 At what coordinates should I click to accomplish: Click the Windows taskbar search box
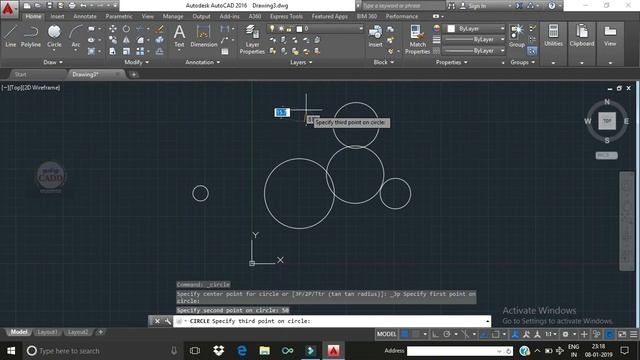(x=102, y=351)
